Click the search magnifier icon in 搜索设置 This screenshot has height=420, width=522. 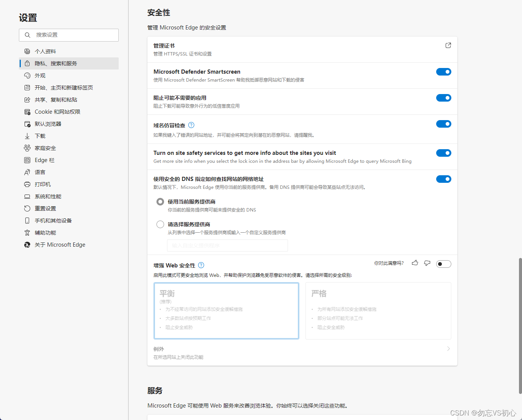point(27,35)
